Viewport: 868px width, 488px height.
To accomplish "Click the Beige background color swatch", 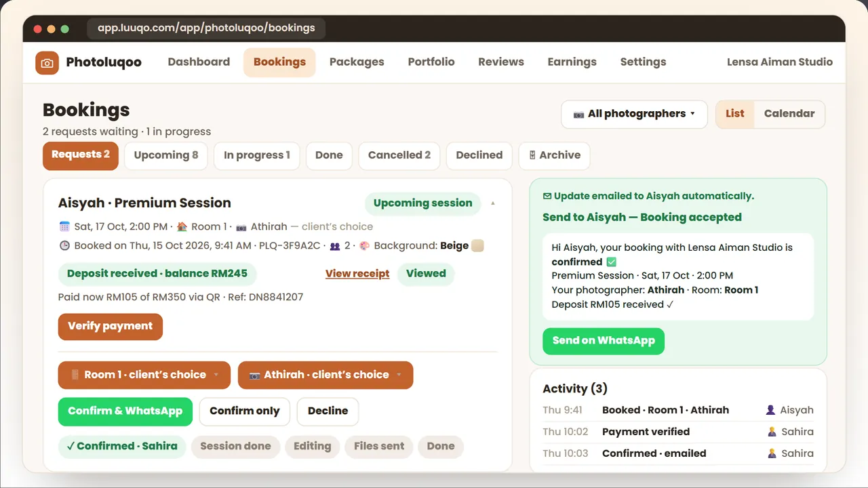I will pyautogui.click(x=477, y=245).
